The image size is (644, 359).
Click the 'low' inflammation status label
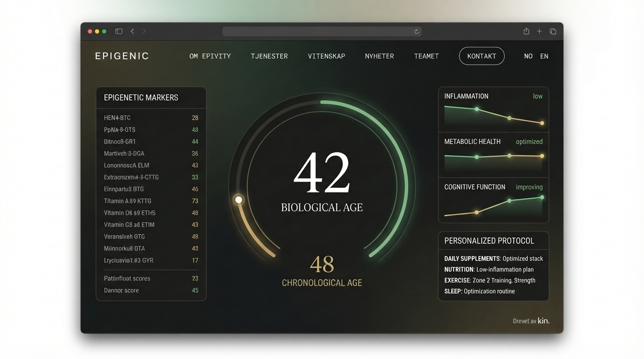click(538, 96)
